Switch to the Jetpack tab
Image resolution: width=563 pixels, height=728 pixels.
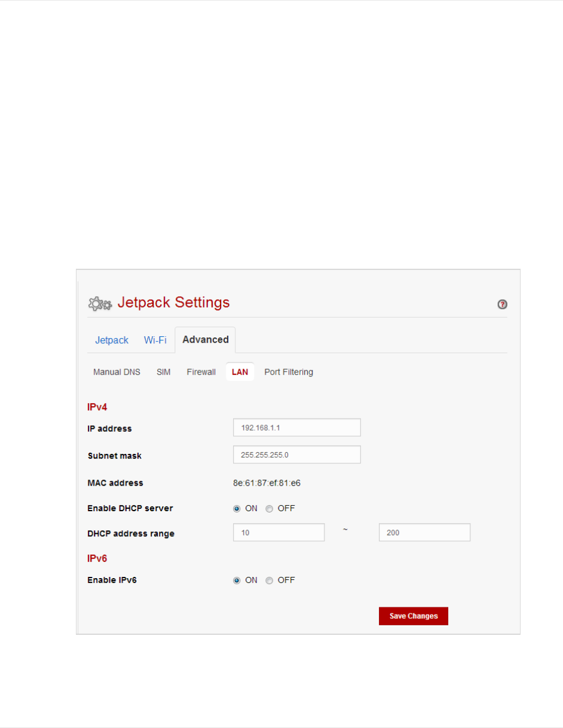click(x=112, y=340)
